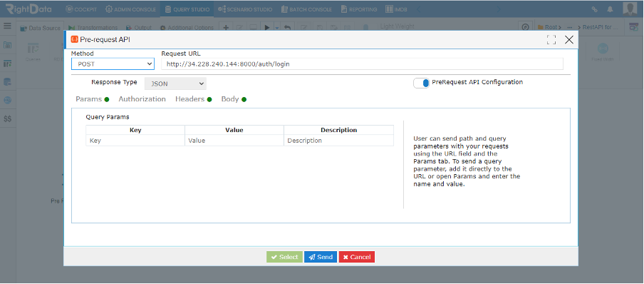
Task: Click the Value input cell
Action: click(234, 141)
